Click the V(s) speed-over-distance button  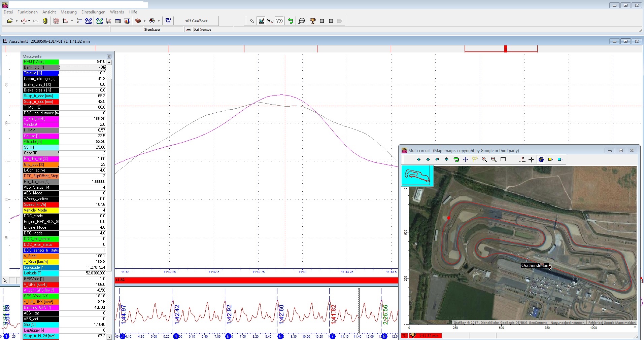270,21
